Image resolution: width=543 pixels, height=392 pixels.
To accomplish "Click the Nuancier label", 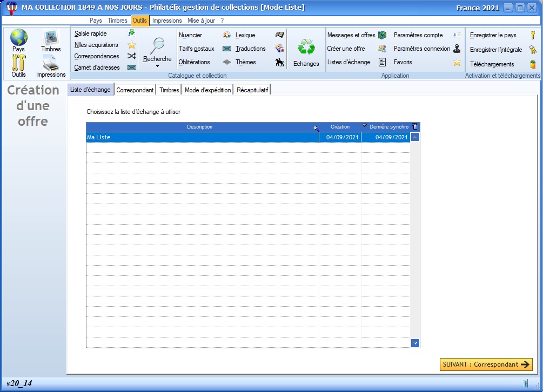I will [x=191, y=35].
